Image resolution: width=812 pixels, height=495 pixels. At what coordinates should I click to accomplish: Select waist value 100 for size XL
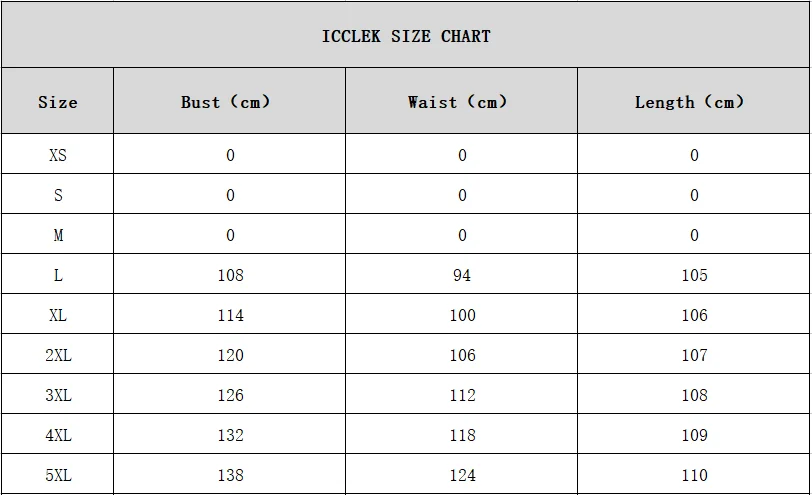pyautogui.click(x=462, y=315)
